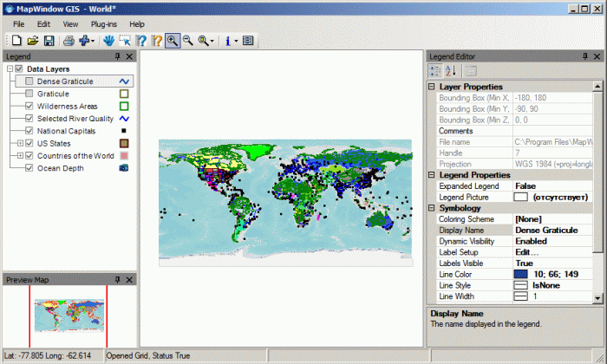
Task: Open the Identify tool dropdown arrow
Action: (236, 41)
